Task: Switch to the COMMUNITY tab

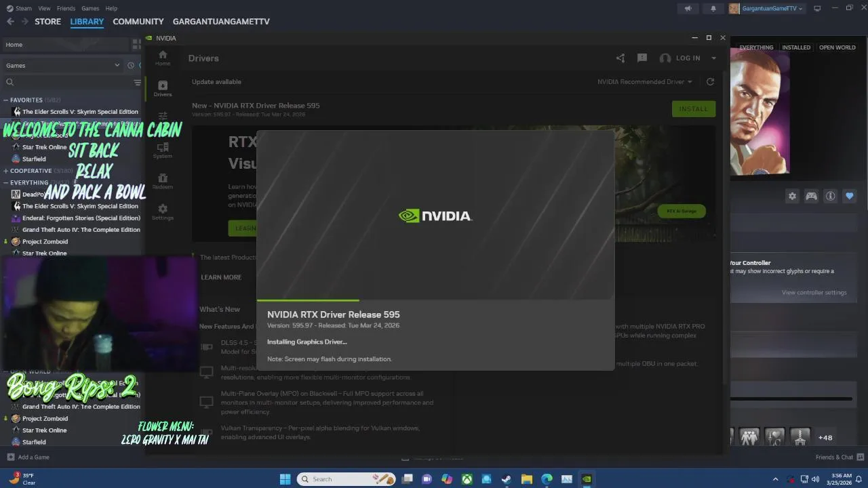Action: [x=138, y=22]
